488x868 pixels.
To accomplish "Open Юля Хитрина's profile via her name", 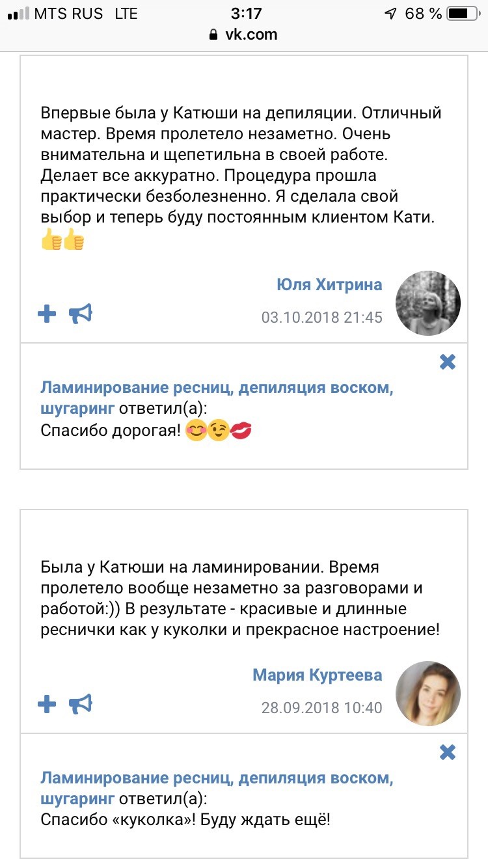I will (x=329, y=285).
